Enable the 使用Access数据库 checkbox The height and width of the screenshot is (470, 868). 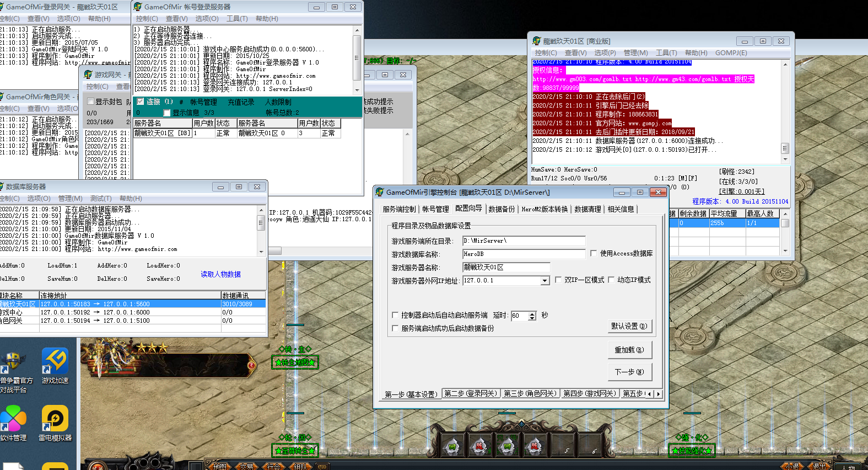[x=594, y=253]
